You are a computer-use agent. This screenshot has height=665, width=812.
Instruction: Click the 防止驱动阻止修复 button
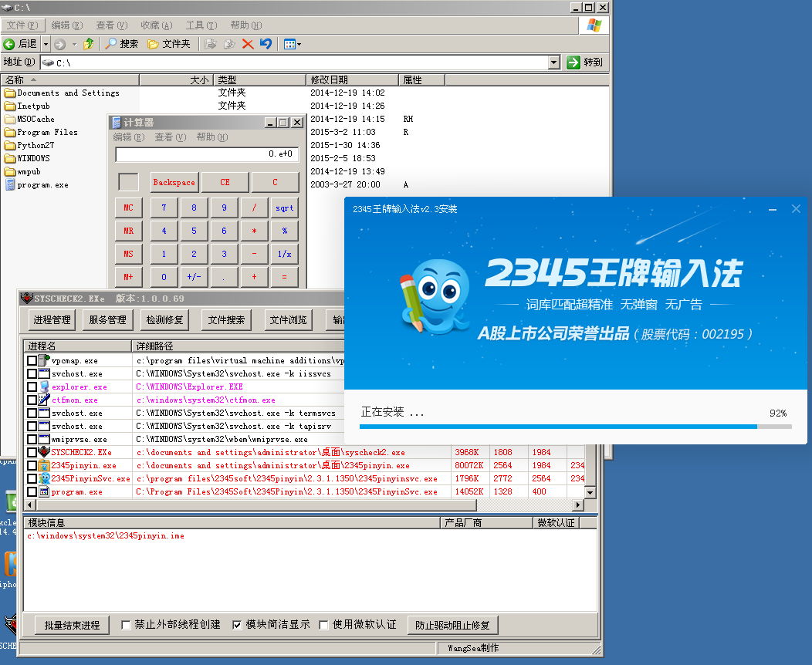(452, 625)
